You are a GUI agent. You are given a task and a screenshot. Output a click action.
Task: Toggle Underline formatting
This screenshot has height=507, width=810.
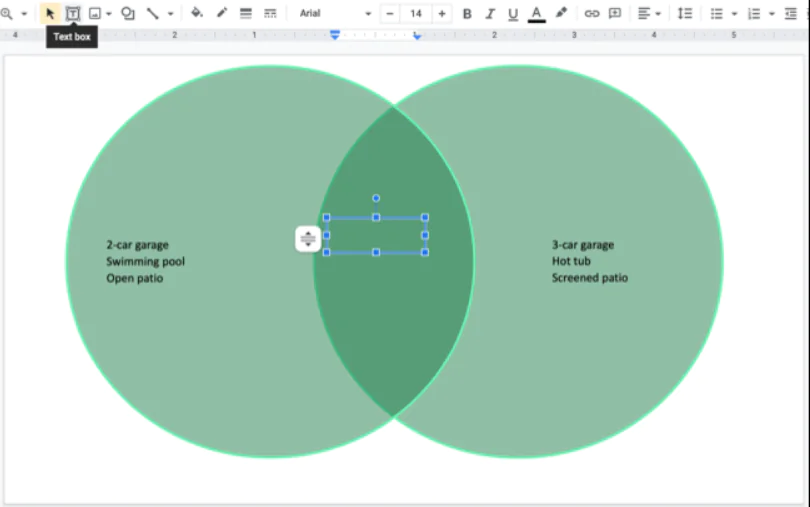[x=513, y=13]
